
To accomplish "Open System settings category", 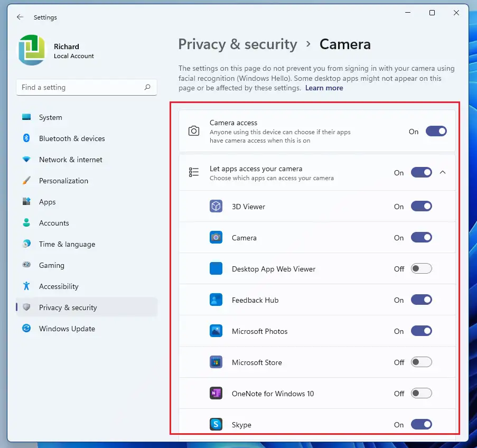I will pos(87,117).
